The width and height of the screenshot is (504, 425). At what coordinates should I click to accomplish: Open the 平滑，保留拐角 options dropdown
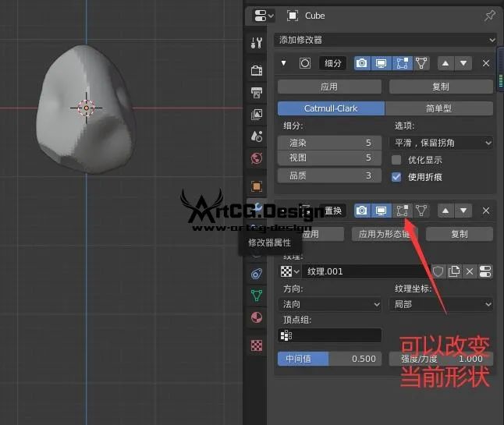pyautogui.click(x=441, y=143)
